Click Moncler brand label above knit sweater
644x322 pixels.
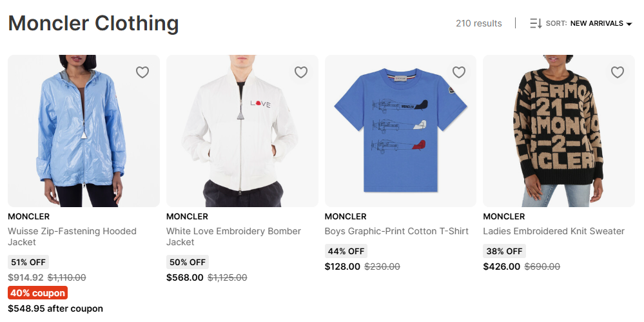pyautogui.click(x=504, y=217)
